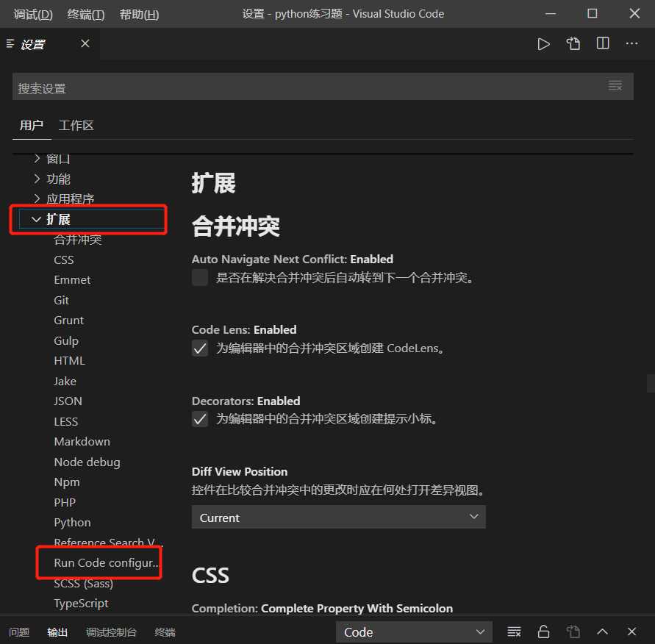
Task: Open output log file icon
Action: point(573,632)
